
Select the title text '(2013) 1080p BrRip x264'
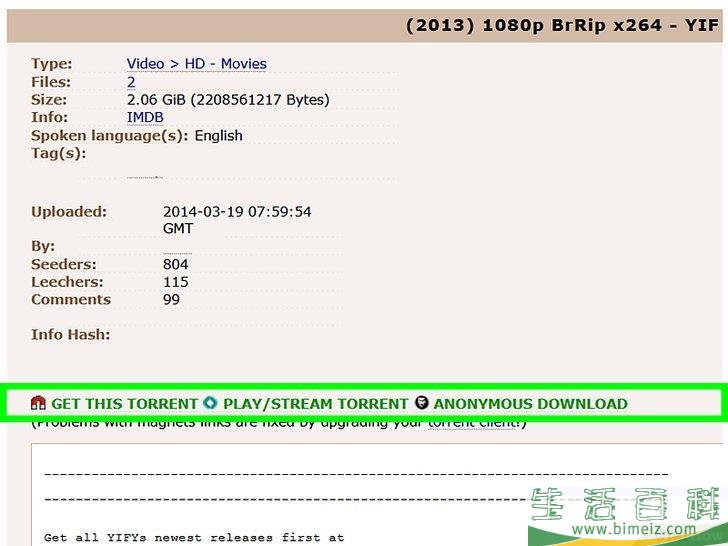pos(533,25)
